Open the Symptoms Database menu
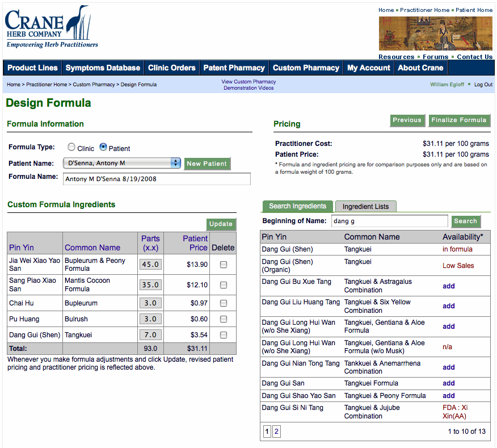 [x=103, y=68]
